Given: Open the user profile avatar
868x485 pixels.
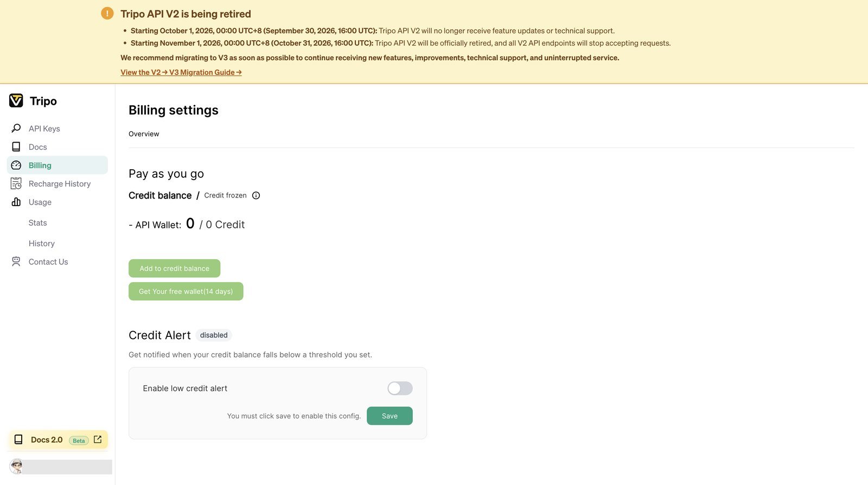Looking at the screenshot, I should click(16, 467).
